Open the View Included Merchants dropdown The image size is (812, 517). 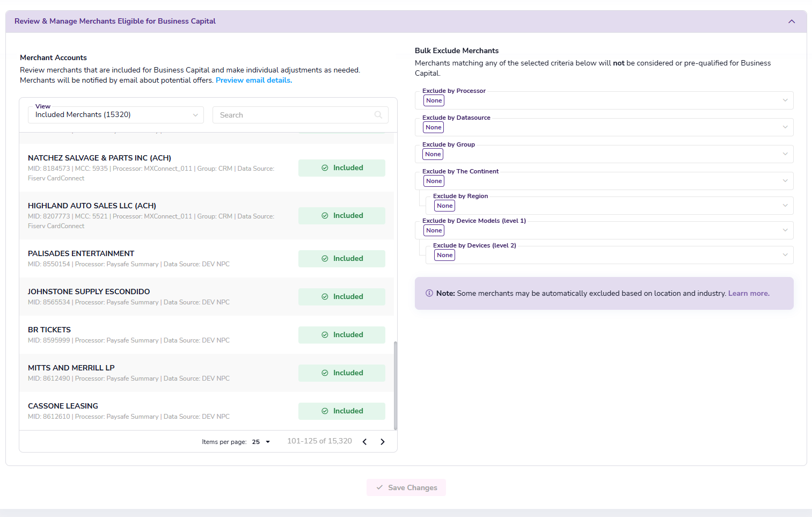pos(116,115)
